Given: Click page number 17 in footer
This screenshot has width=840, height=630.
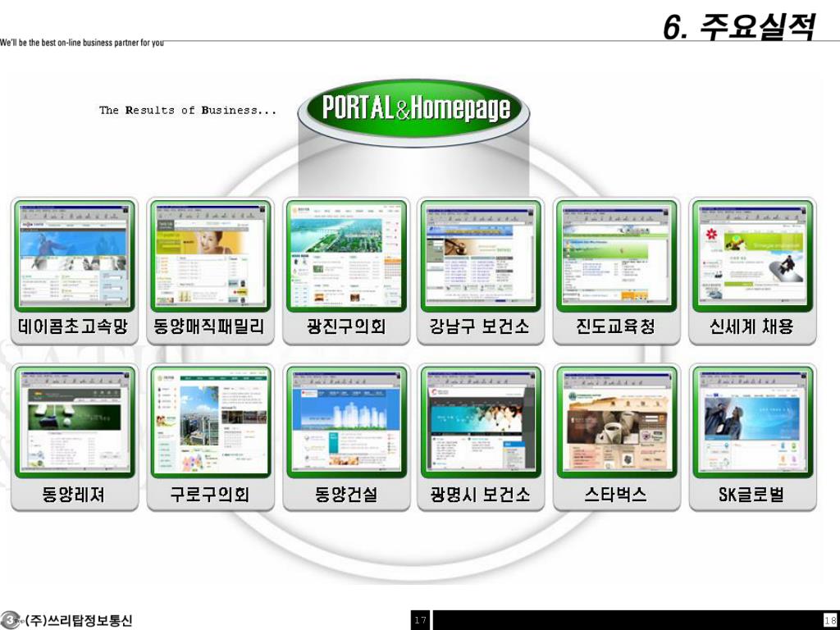Looking at the screenshot, I should tap(421, 620).
